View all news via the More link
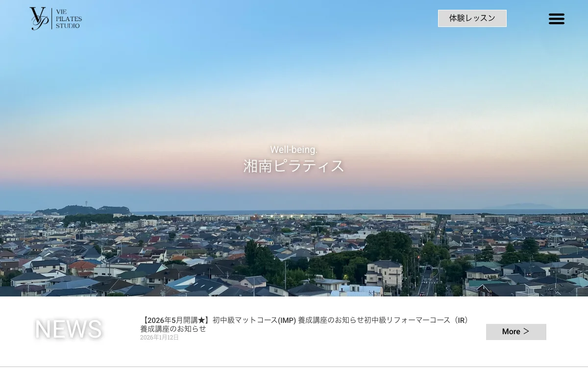Viewport: 588px width, 392px height. coord(515,331)
